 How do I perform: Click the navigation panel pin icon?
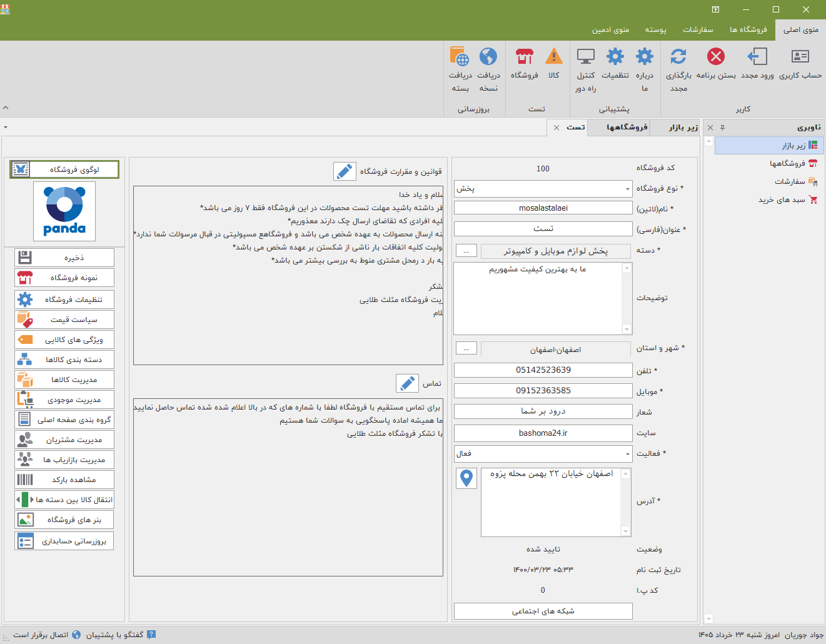tap(722, 128)
